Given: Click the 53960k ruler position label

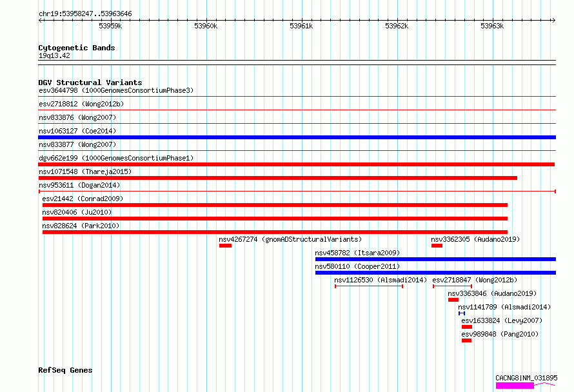Looking at the screenshot, I should (206, 26).
